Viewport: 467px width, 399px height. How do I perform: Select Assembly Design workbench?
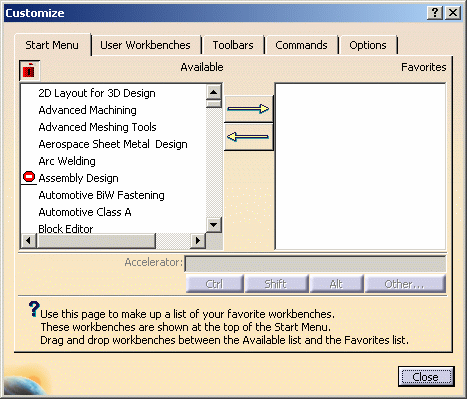(78, 178)
